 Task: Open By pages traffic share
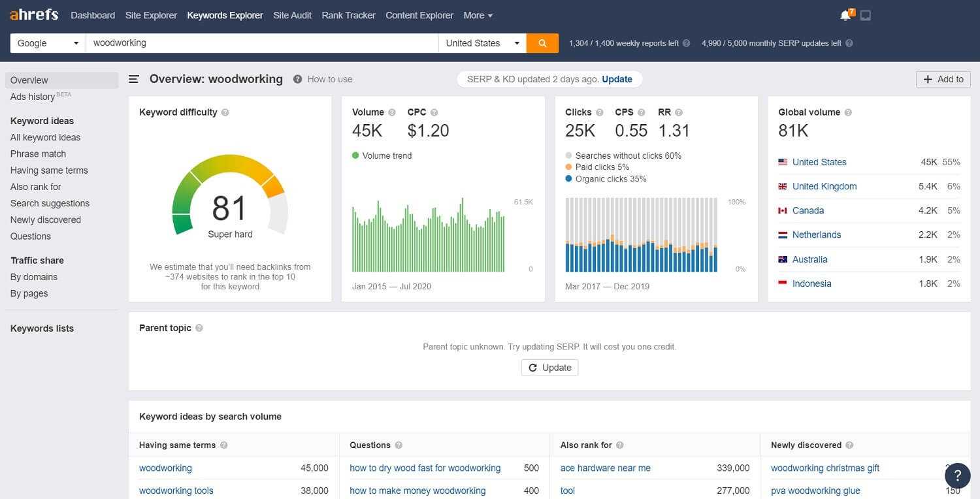coord(29,293)
